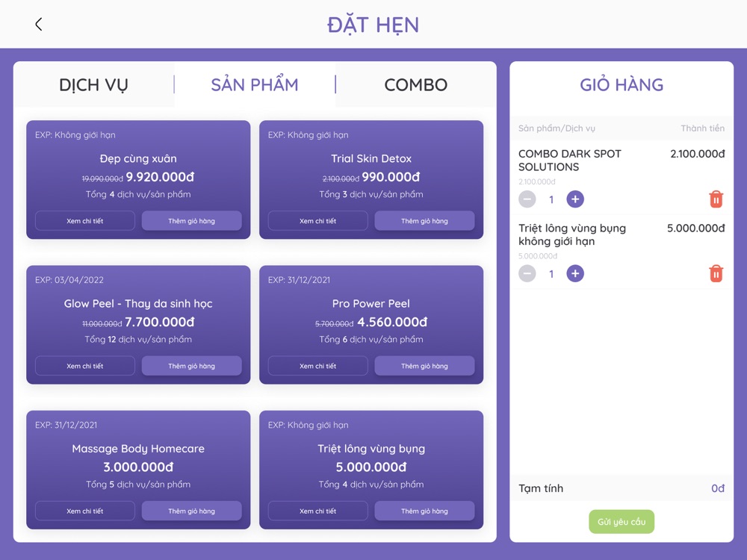Switch to the DỊCH VỤ tab
Viewport: 747px width, 560px height.
(x=93, y=85)
